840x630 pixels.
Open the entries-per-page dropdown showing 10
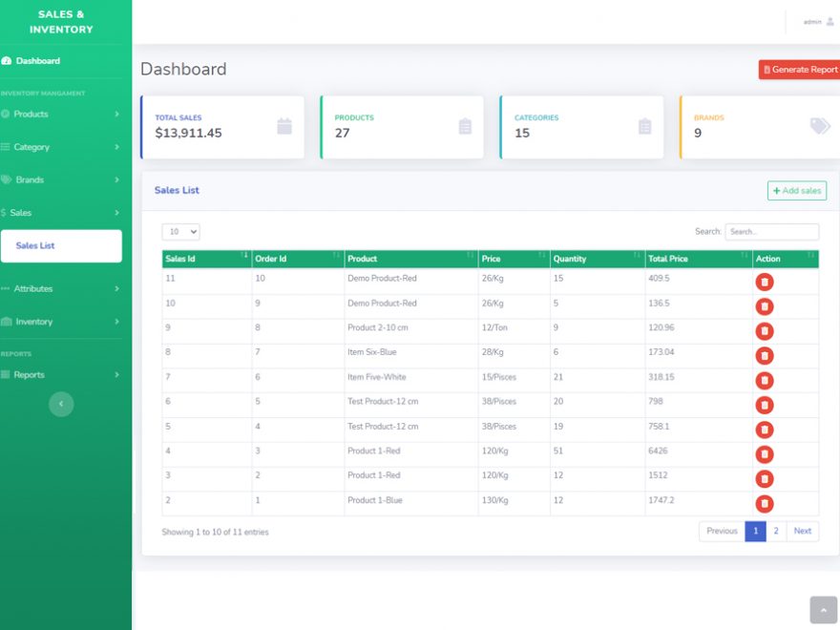[x=180, y=232]
